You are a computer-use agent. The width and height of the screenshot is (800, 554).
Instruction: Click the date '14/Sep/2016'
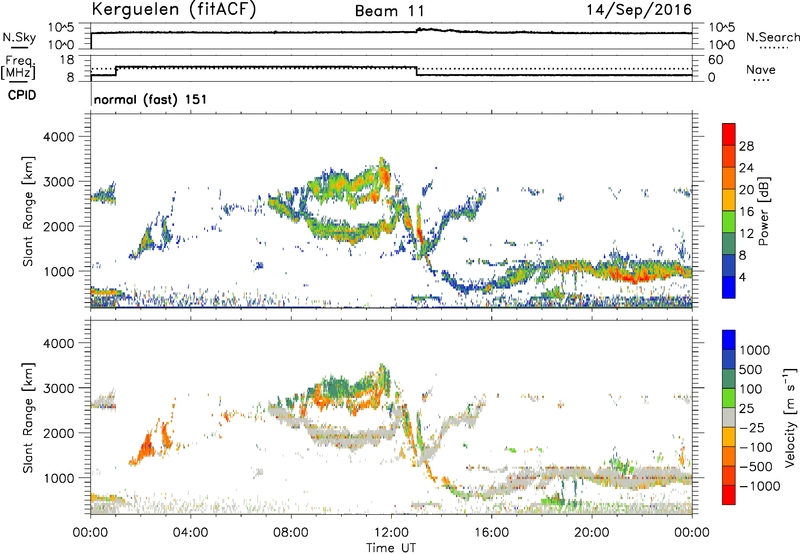point(639,10)
